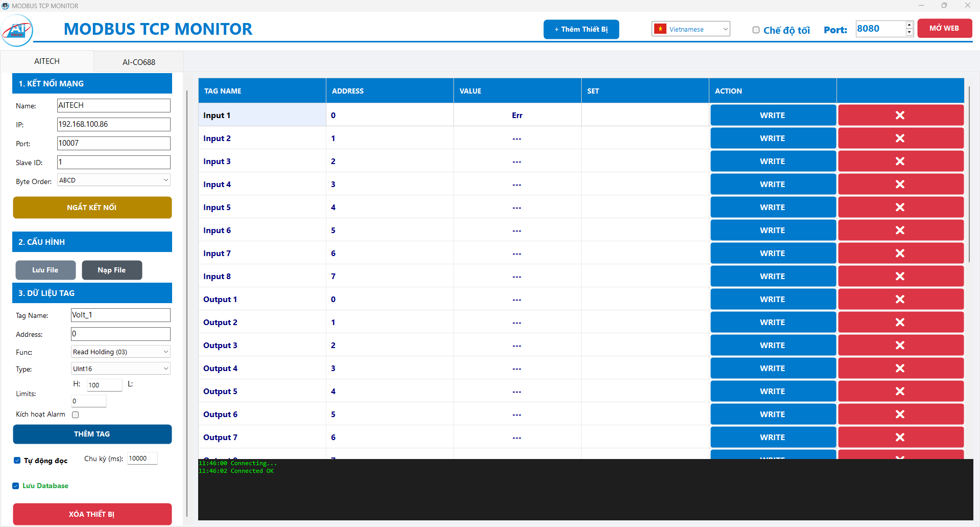Open the Func Read Holding dropdown
Viewport: 980px width, 527px height.
pos(120,352)
